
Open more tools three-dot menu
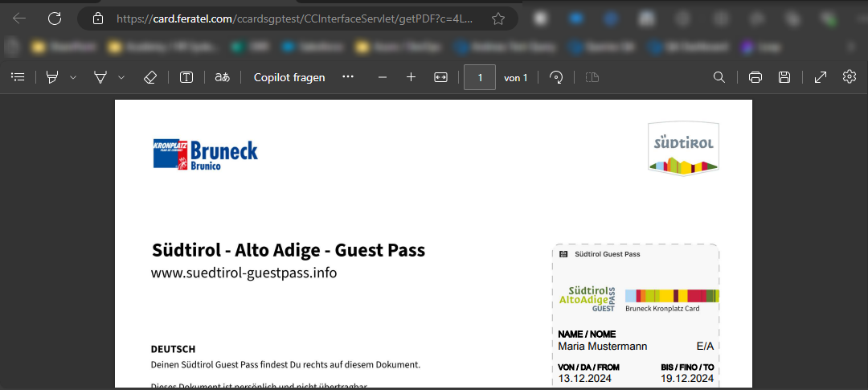348,76
